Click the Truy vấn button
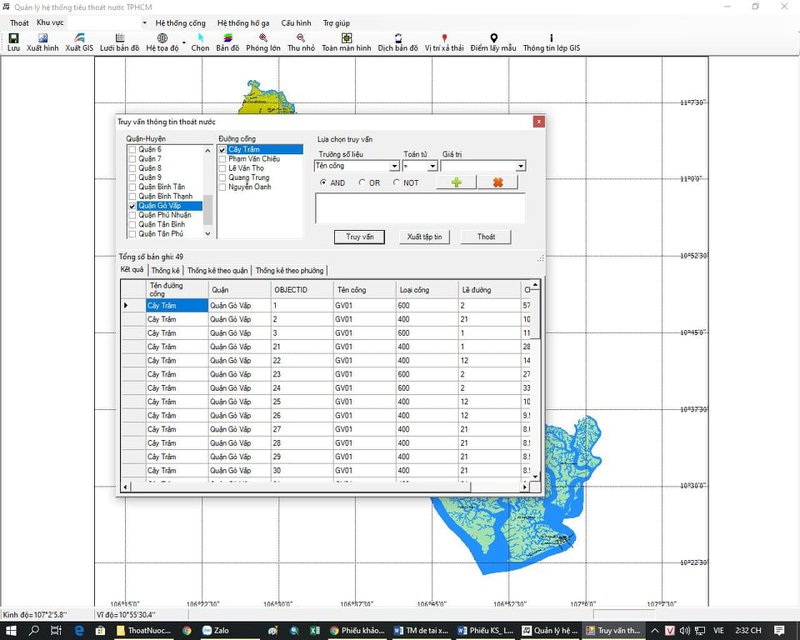This screenshot has height=640, width=800. tap(360, 237)
